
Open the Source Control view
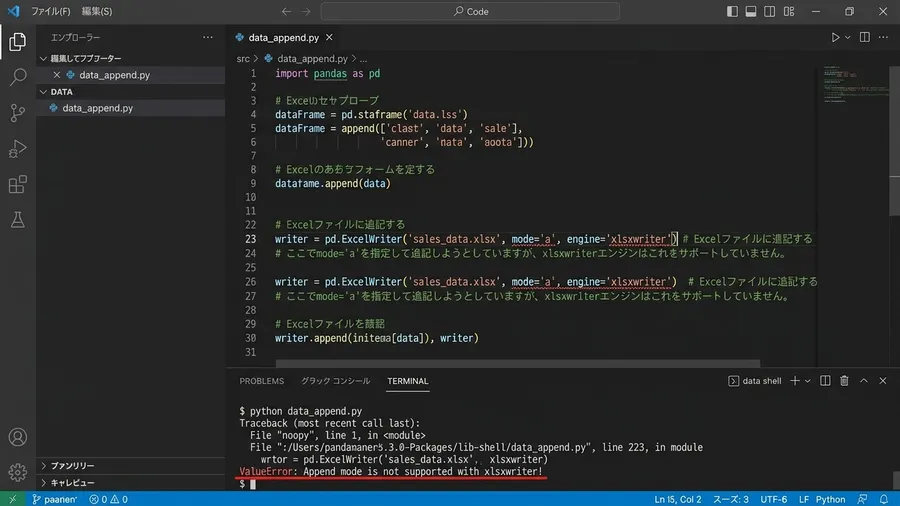17,113
